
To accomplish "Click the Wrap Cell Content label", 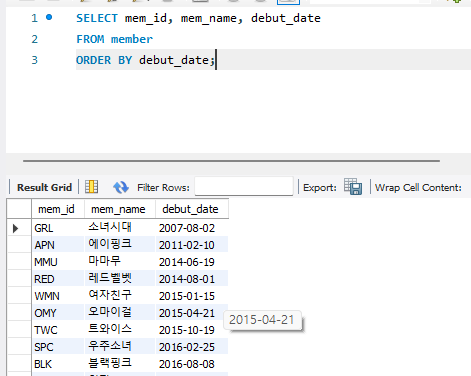I will [x=418, y=188].
